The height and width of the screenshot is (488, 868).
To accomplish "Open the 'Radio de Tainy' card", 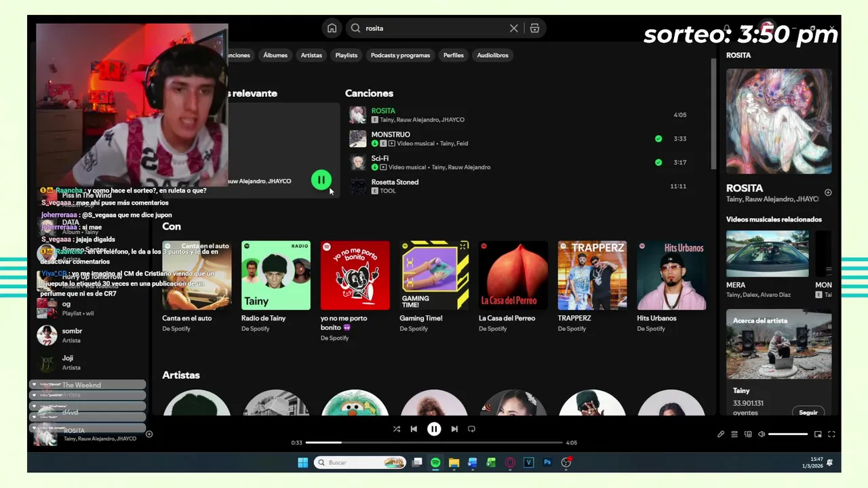I will click(x=276, y=286).
